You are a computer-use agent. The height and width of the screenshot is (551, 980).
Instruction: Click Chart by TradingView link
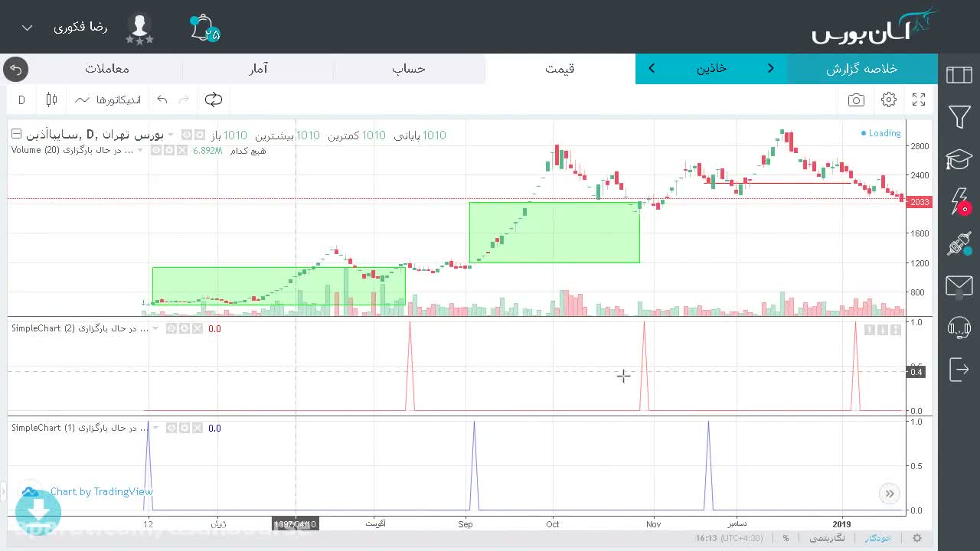pyautogui.click(x=102, y=491)
